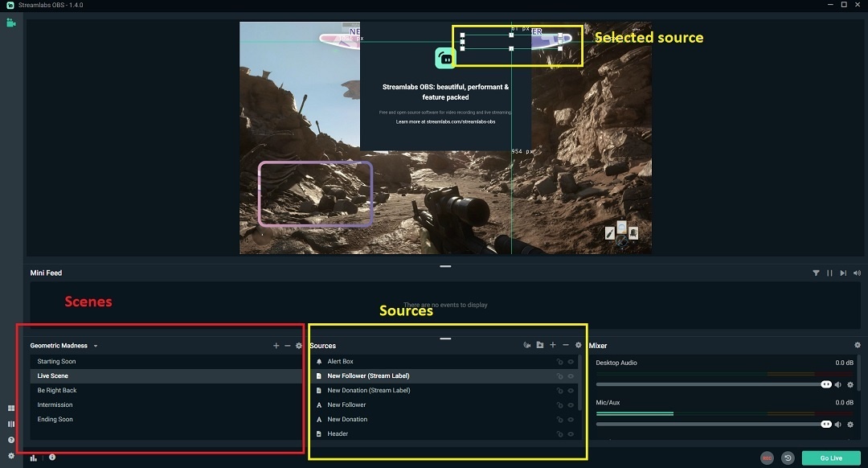The image size is (868, 468).
Task: Select the Header source row
Action: [443, 433]
